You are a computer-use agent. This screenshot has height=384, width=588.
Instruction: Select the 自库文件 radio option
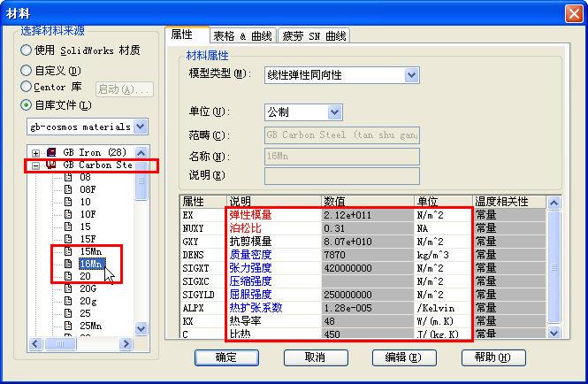point(26,104)
